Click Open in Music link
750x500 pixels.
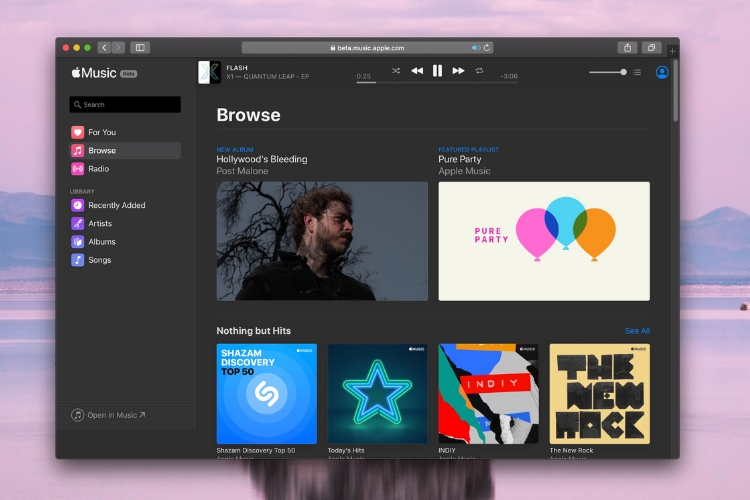[108, 415]
